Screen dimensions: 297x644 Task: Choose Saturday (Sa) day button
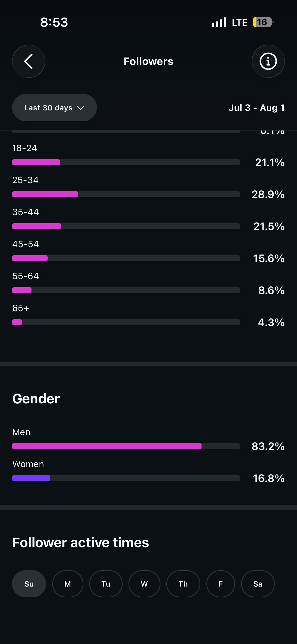point(258,584)
